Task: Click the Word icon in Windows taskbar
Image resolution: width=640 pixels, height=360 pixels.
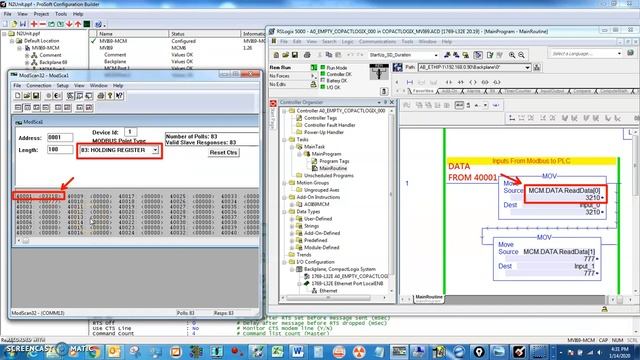Action: [x=298, y=351]
